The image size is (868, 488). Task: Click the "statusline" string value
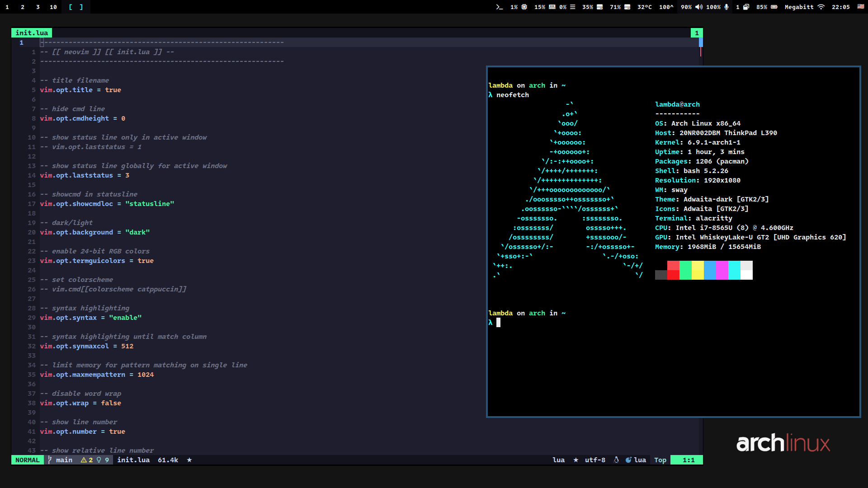(x=150, y=204)
